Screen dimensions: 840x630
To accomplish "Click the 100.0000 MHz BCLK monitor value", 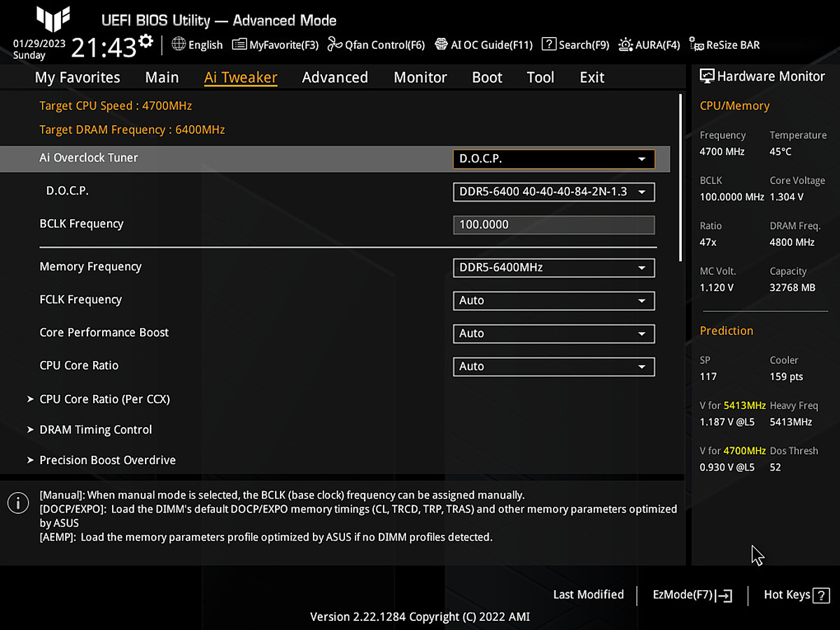I will coord(731,197).
